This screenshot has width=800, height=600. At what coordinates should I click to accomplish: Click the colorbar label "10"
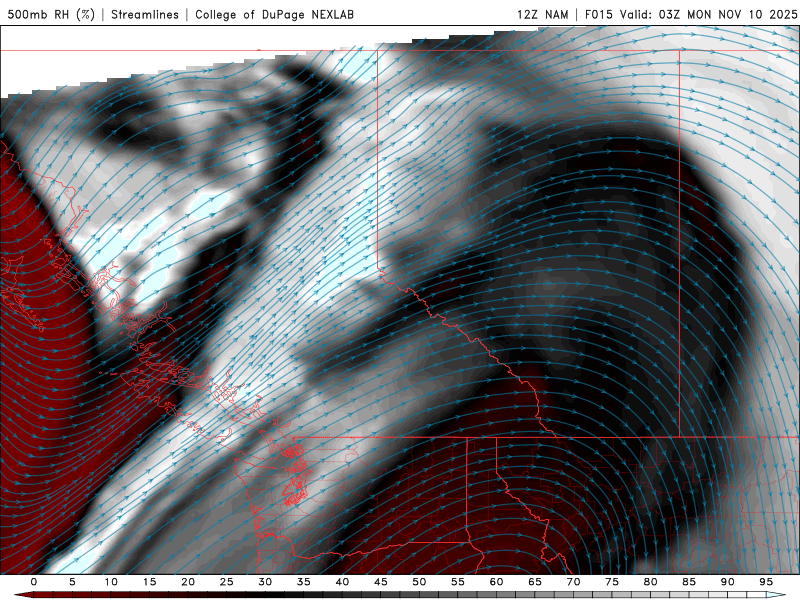(111, 582)
